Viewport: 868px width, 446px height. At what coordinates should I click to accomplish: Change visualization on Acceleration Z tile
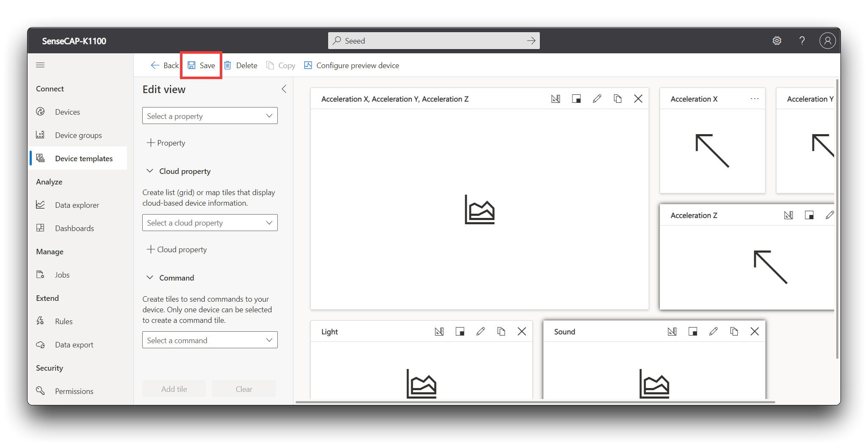[x=788, y=215]
